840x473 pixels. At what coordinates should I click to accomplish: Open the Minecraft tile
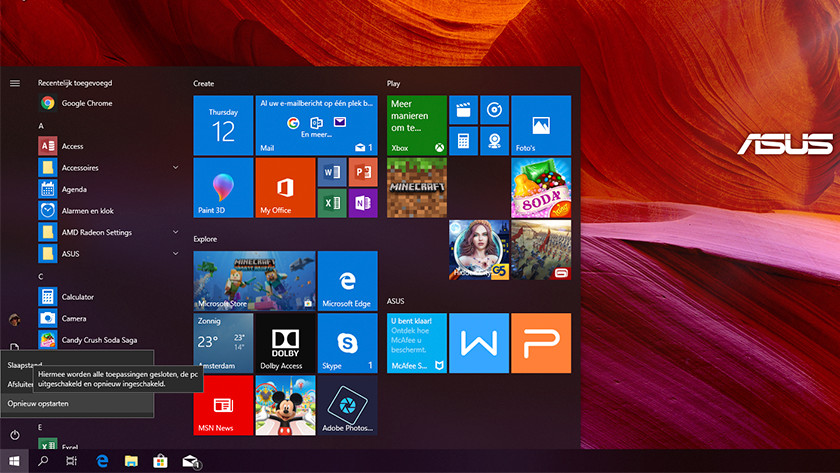(416, 187)
